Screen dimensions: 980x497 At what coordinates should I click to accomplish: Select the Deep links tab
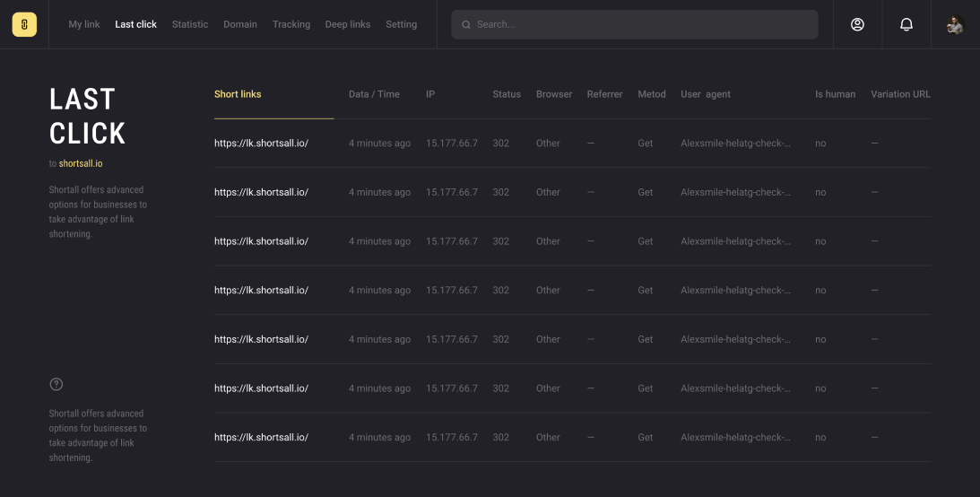click(348, 24)
